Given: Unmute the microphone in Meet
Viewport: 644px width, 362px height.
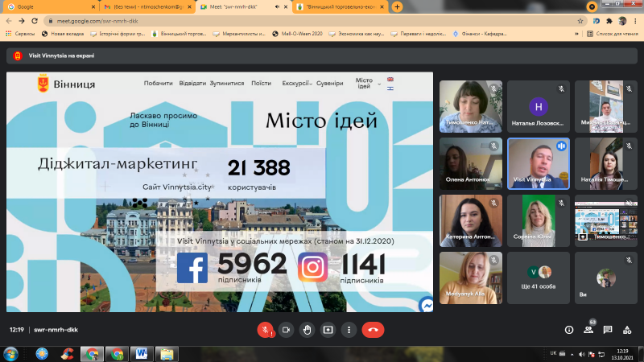Looking at the screenshot, I should (266, 330).
